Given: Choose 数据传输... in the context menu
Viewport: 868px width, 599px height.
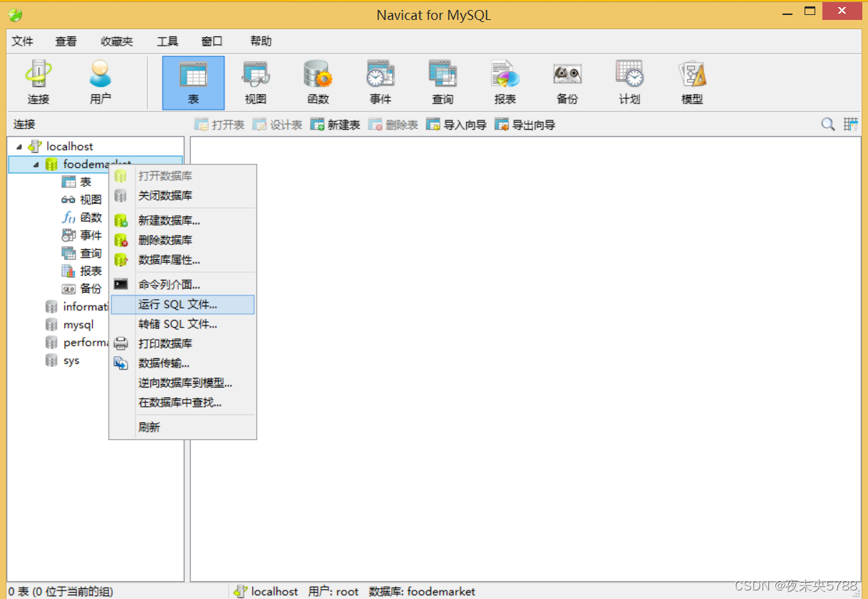Looking at the screenshot, I should pyautogui.click(x=182, y=363).
